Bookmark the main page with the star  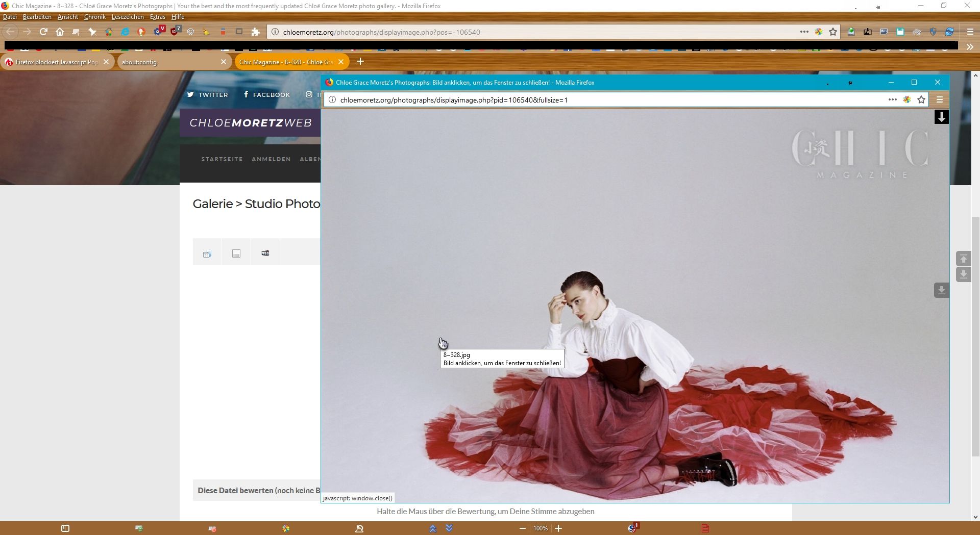tap(833, 32)
